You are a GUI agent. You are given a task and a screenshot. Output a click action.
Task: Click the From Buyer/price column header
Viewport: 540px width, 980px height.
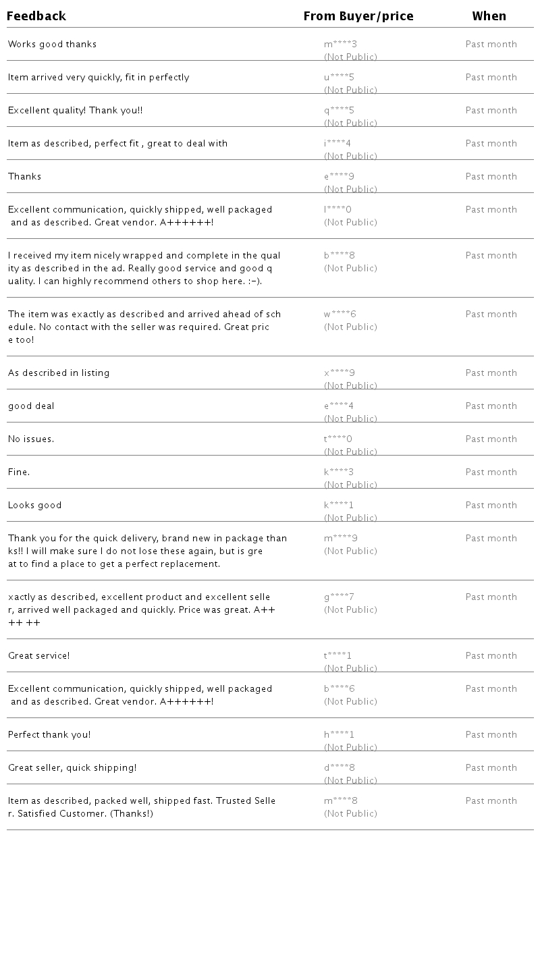[358, 16]
